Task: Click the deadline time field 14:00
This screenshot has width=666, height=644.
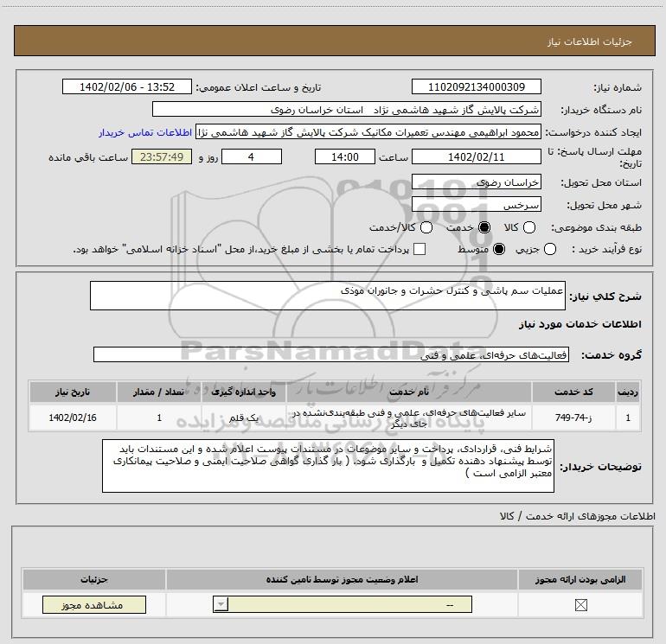Action: [345, 157]
